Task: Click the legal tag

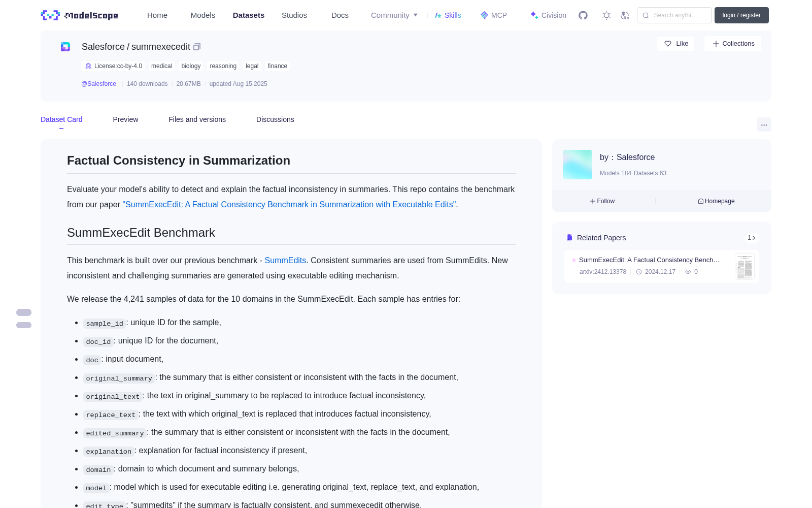Action: [x=252, y=66]
